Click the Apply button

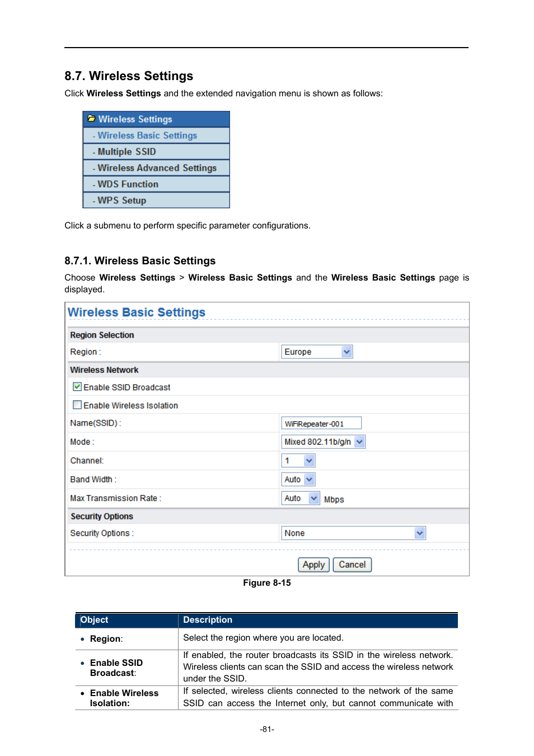coord(313,564)
